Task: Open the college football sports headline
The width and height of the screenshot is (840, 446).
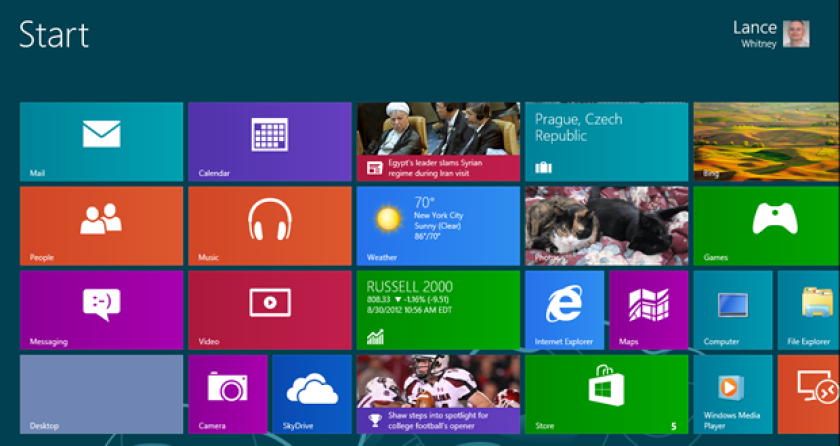Action: (x=438, y=421)
